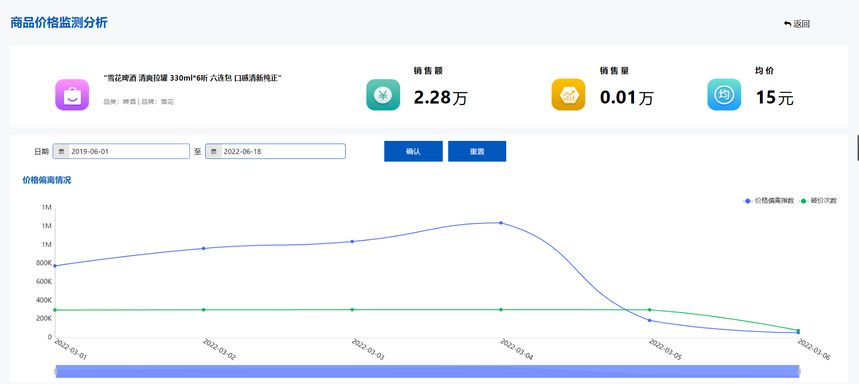Click the 价格偏离情况 section heading
Screen dimensions: 859x384
(47, 180)
